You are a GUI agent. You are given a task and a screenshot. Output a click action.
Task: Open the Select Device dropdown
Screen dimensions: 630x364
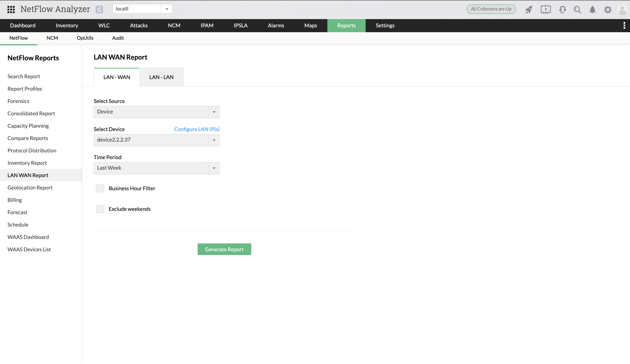click(157, 140)
